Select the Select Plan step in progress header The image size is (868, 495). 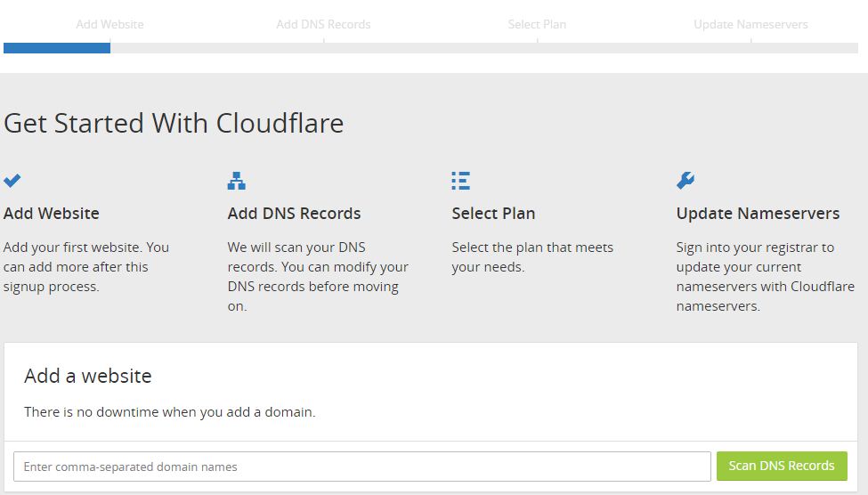point(537,24)
